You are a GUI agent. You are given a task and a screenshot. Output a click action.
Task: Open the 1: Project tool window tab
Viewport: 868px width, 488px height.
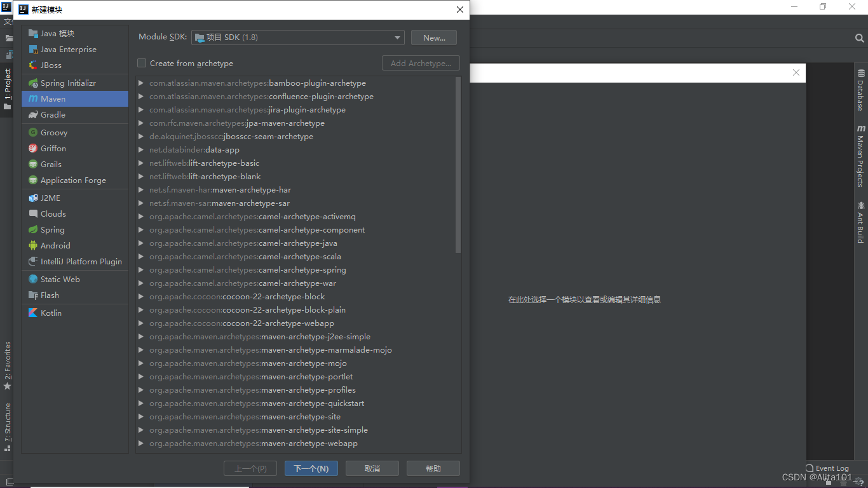coord(8,89)
